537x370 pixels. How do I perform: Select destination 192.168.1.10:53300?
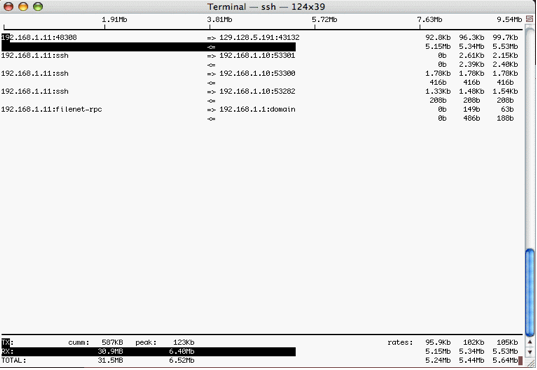[x=257, y=73]
